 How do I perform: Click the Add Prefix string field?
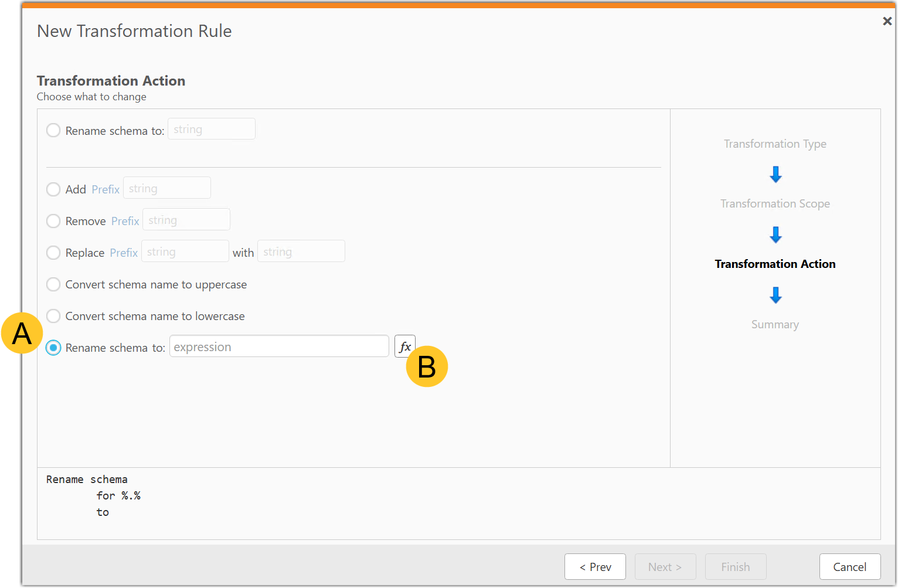pyautogui.click(x=167, y=188)
